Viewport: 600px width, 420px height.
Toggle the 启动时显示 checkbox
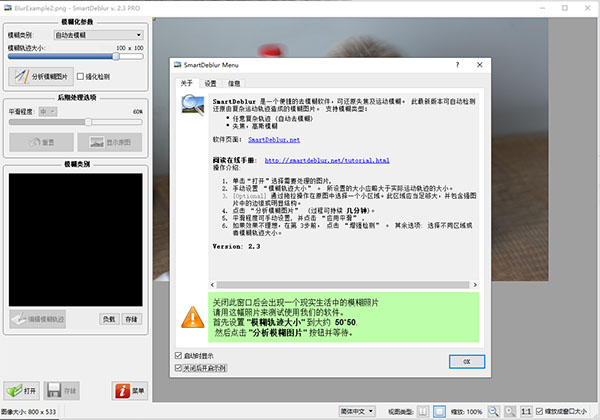coord(178,356)
